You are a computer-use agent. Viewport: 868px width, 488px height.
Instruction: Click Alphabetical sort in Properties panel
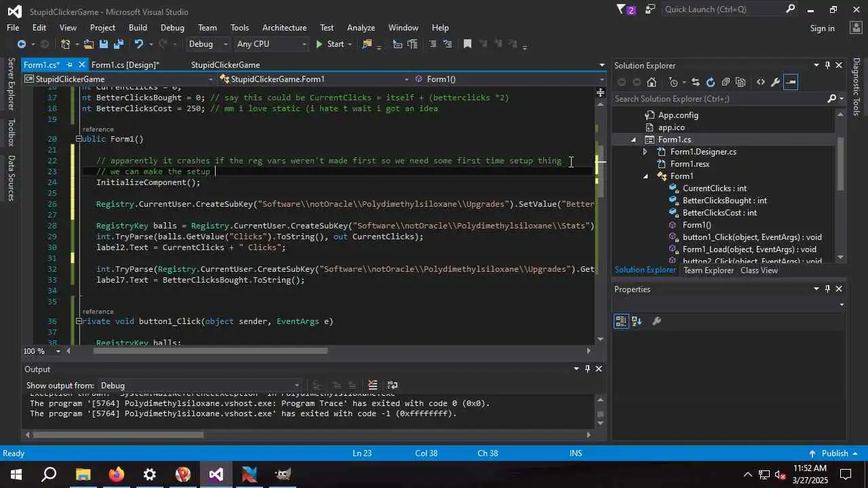(637, 321)
